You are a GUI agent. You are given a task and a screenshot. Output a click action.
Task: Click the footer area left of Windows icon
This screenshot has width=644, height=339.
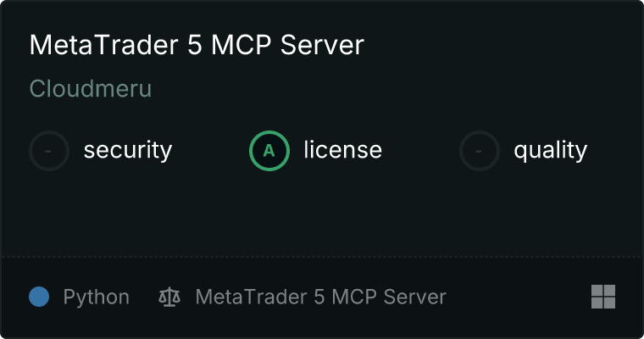tap(519, 297)
